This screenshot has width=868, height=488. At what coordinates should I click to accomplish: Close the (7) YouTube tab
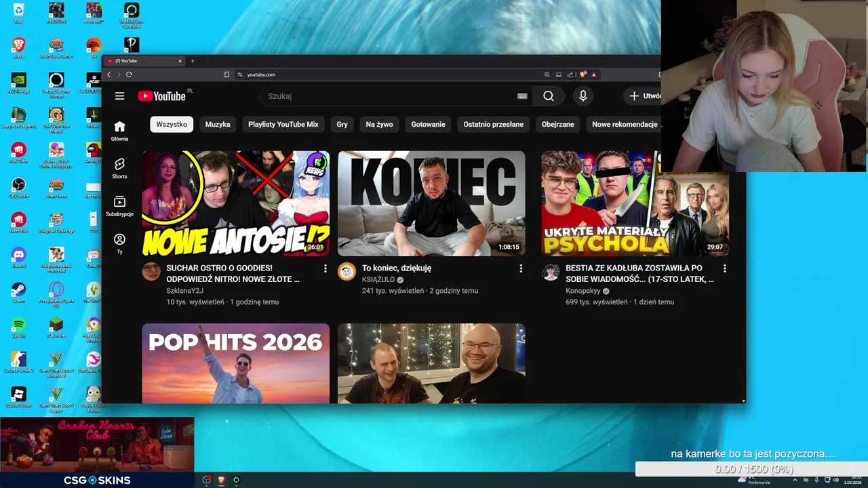click(x=180, y=61)
